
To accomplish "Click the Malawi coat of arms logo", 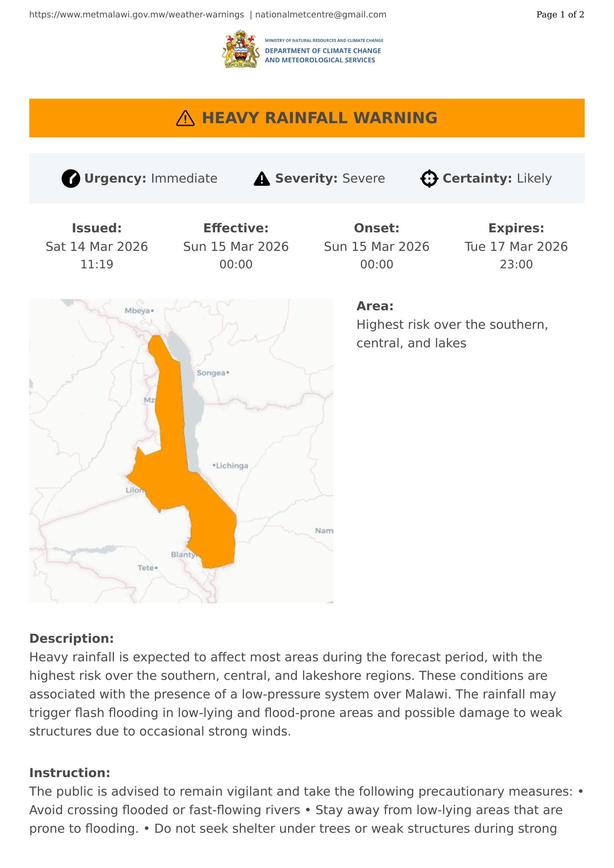I will click(241, 49).
